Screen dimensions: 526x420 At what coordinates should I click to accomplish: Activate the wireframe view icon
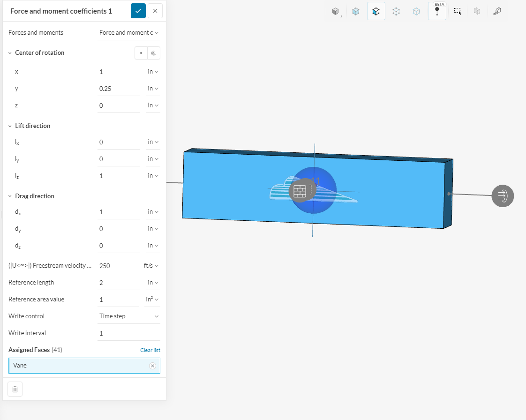(416, 11)
